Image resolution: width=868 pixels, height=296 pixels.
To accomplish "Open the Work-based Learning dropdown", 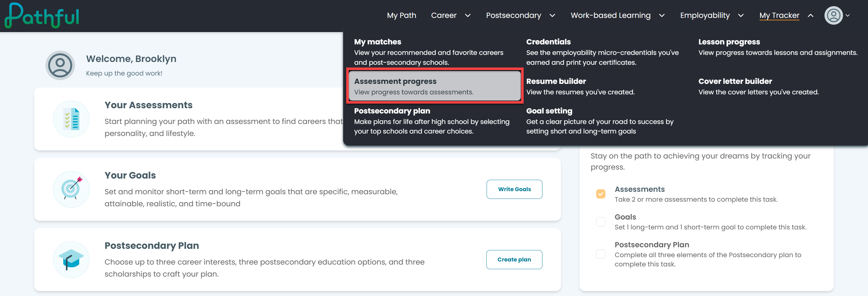I will pyautogui.click(x=617, y=15).
